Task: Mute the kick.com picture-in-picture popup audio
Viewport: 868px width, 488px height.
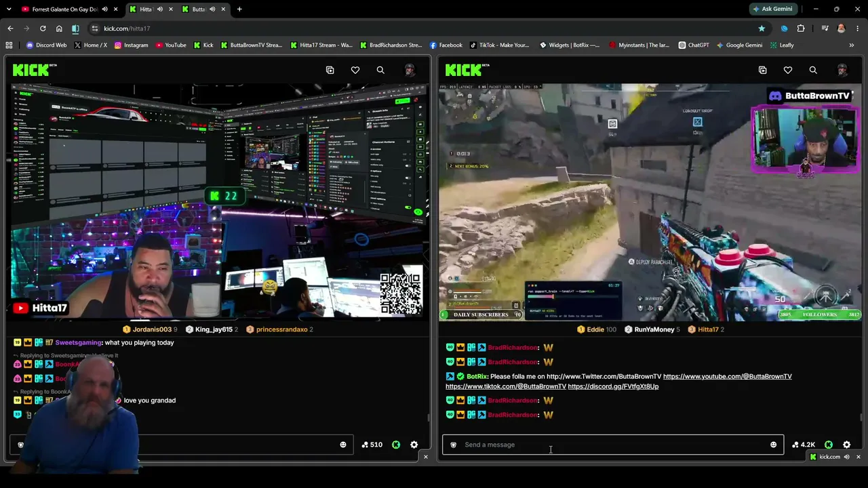Action: point(846,457)
